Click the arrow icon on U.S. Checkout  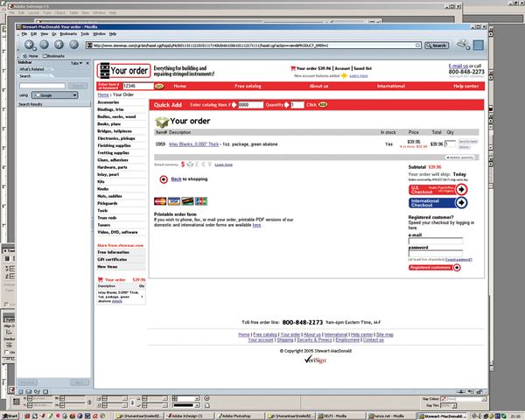pos(461,190)
